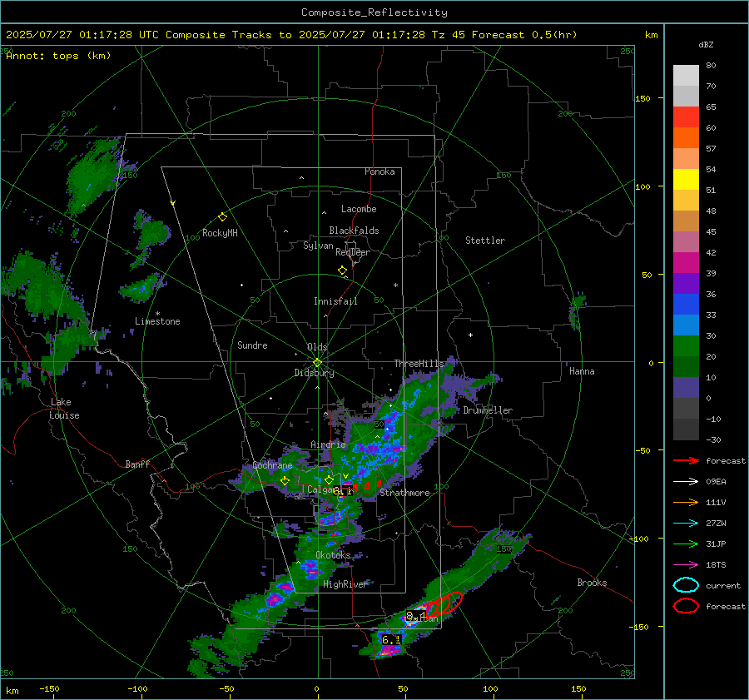Click the magenta 18TS arrow legend icon
Image resolution: width=749 pixels, height=700 pixels.
pyautogui.click(x=686, y=565)
